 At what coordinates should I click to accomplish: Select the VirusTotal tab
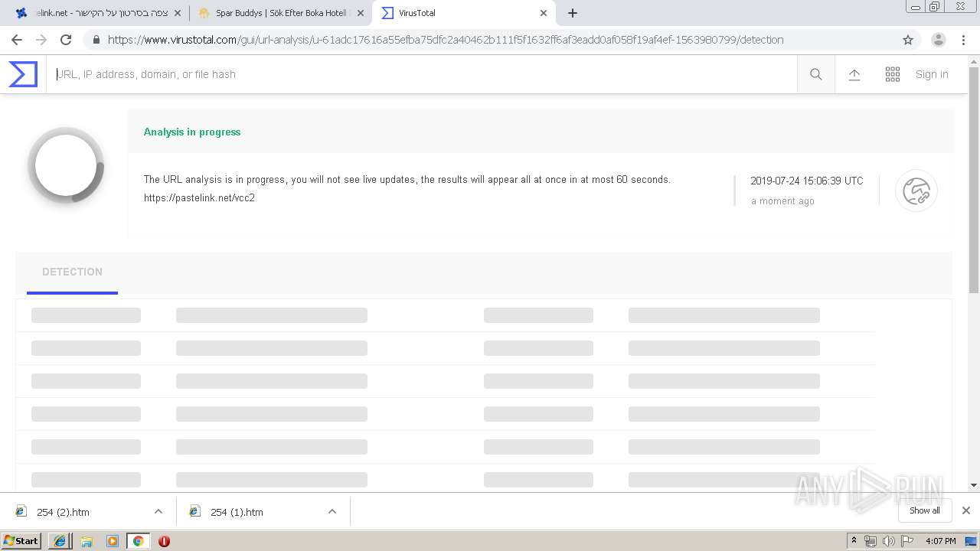pos(464,13)
